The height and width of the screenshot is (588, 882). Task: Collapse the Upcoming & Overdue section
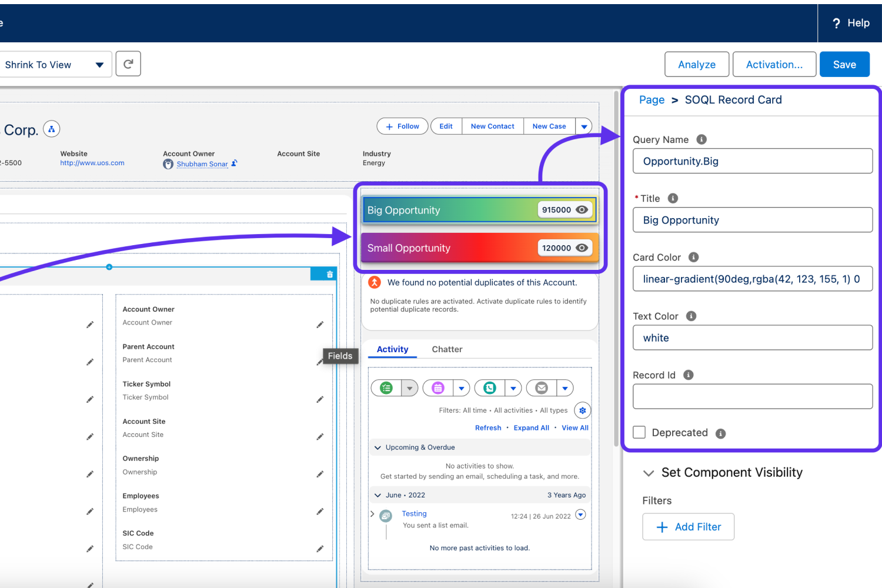coord(378,447)
